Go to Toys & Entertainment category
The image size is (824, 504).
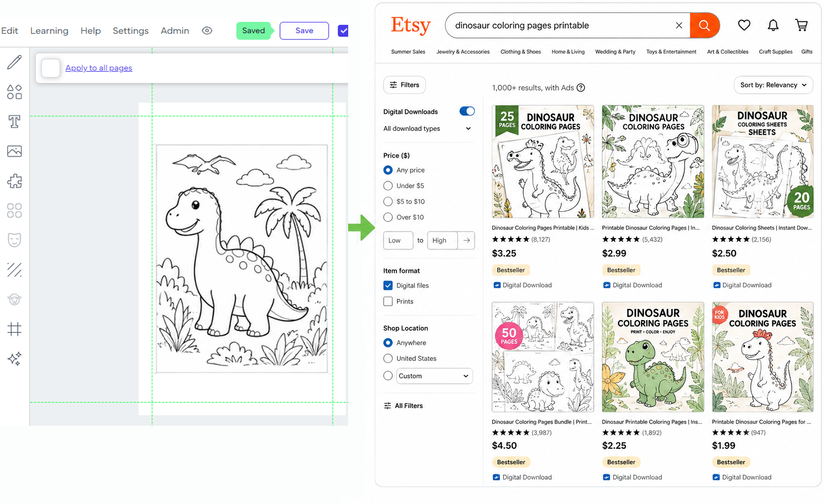click(x=671, y=52)
